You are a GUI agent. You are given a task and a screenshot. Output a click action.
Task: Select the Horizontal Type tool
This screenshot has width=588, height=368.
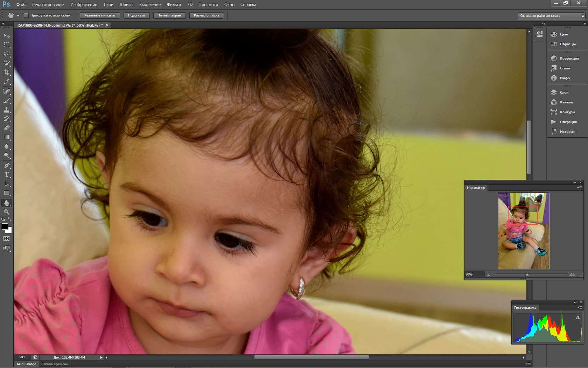(7, 175)
